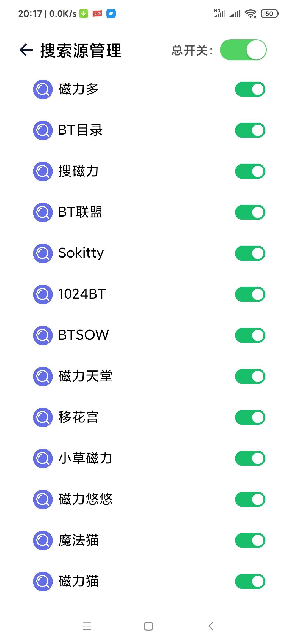Toggle the 小草磁力 source off

(x=250, y=458)
